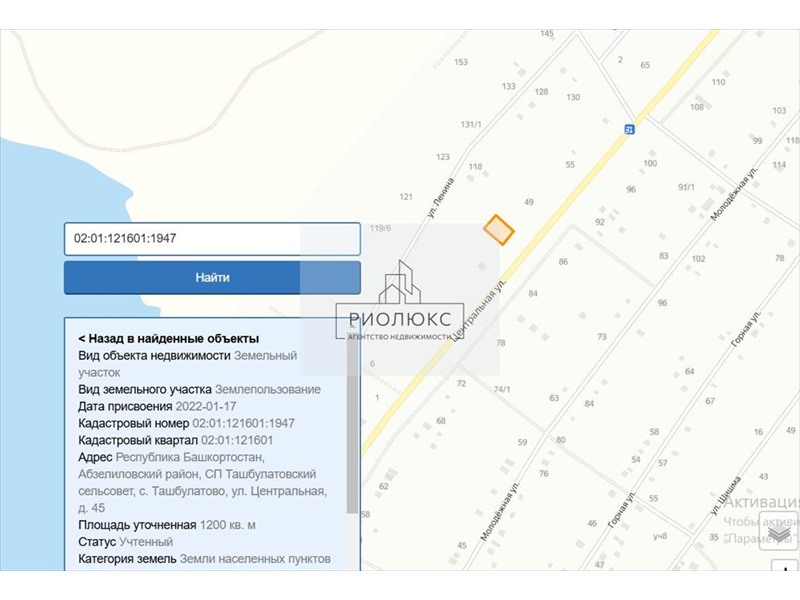Go back via Назад в найденные объекты

pos(168,339)
